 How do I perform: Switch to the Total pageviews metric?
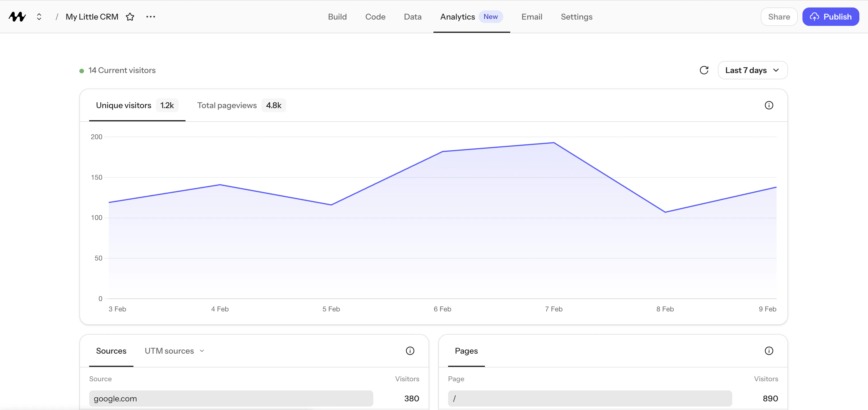241,105
